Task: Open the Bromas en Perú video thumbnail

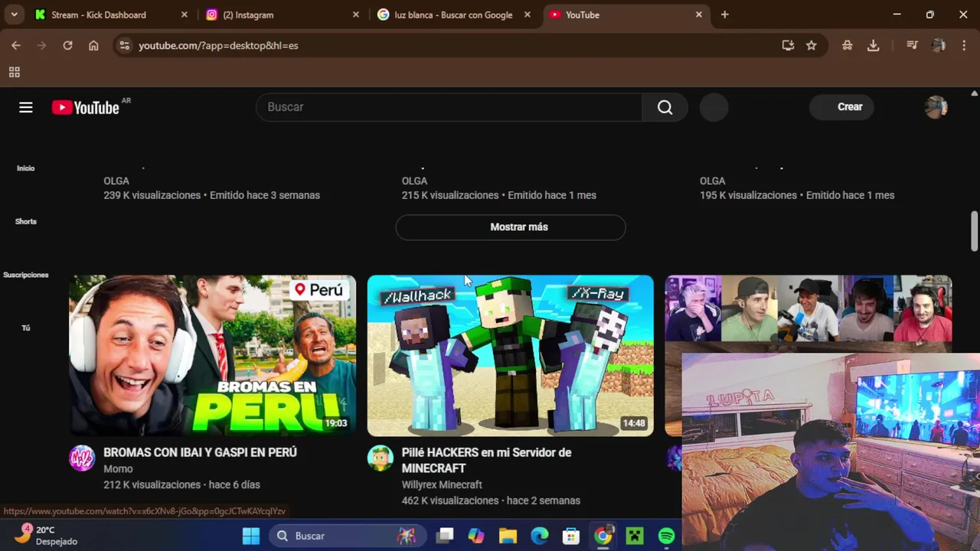Action: pos(213,356)
